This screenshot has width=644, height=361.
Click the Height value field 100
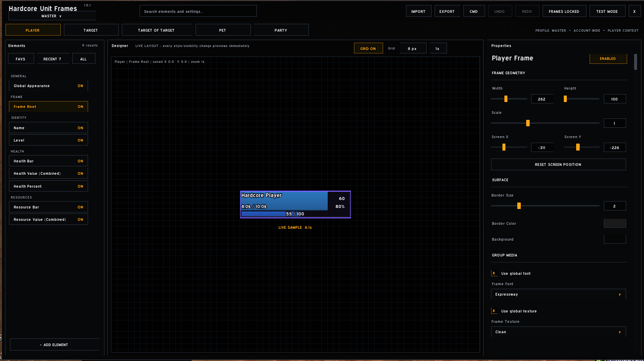pyautogui.click(x=615, y=99)
